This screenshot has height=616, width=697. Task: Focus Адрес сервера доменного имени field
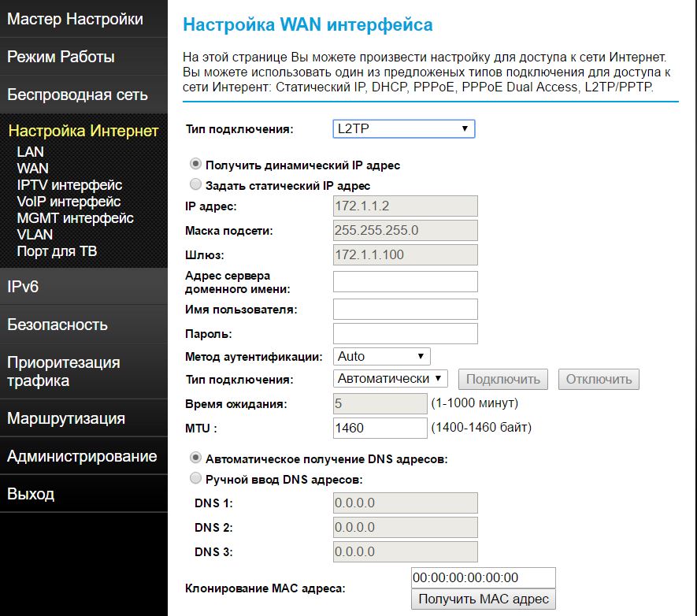406,282
